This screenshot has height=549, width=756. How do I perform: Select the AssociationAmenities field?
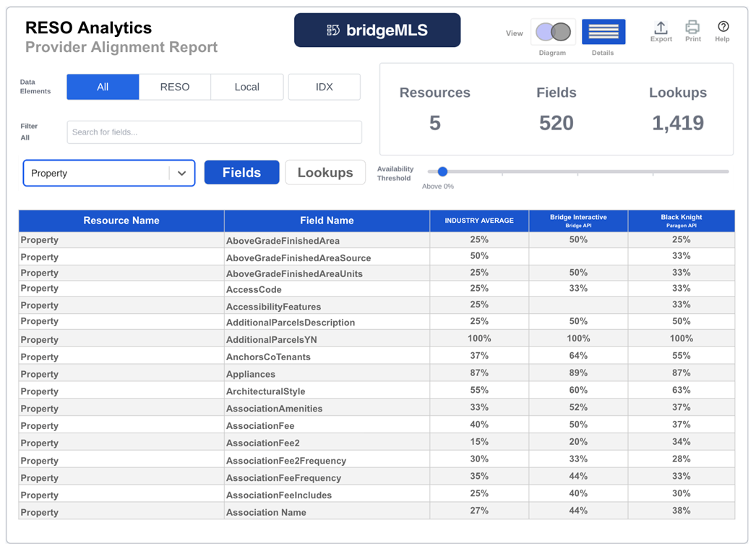coord(275,409)
